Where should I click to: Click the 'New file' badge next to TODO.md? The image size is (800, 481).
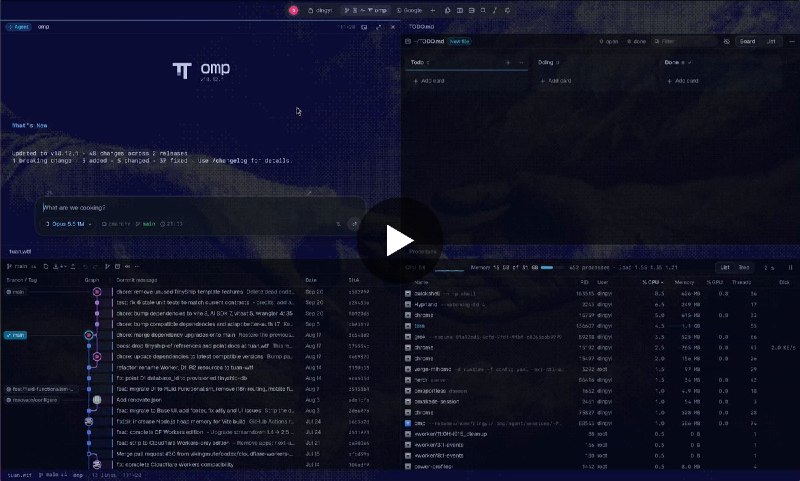tap(459, 41)
